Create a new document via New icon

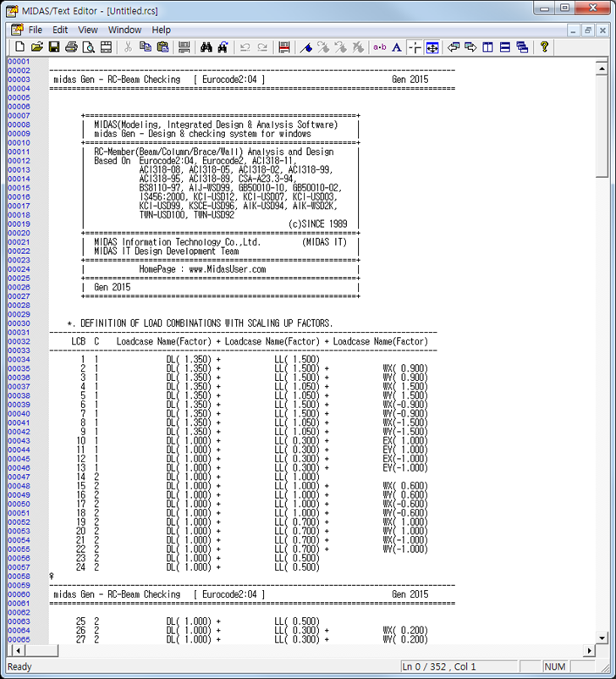point(19,47)
